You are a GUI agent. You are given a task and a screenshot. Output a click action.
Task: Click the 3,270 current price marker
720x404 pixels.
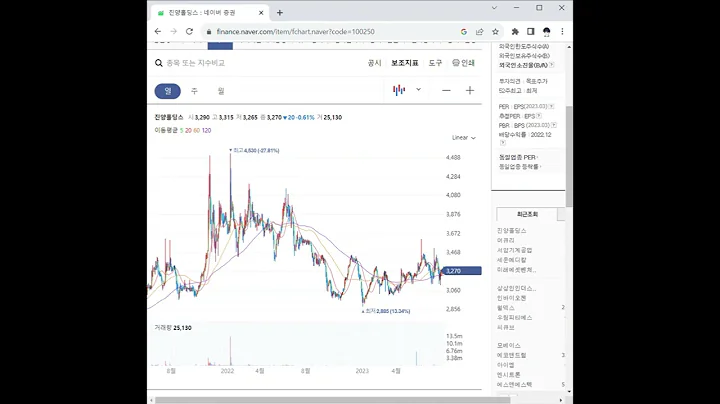[x=462, y=271]
